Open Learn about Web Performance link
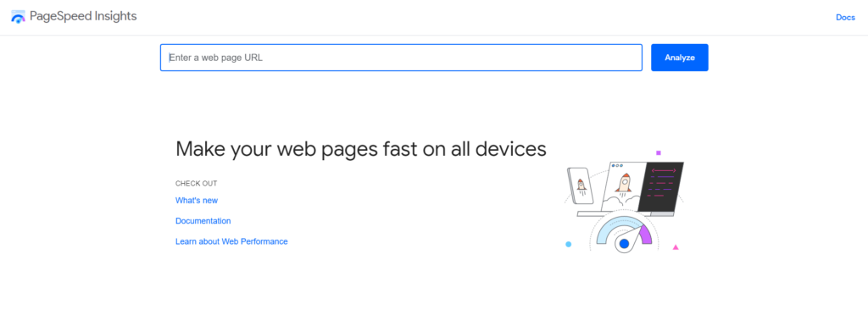Viewport: 868px width, 332px height. pos(231,241)
